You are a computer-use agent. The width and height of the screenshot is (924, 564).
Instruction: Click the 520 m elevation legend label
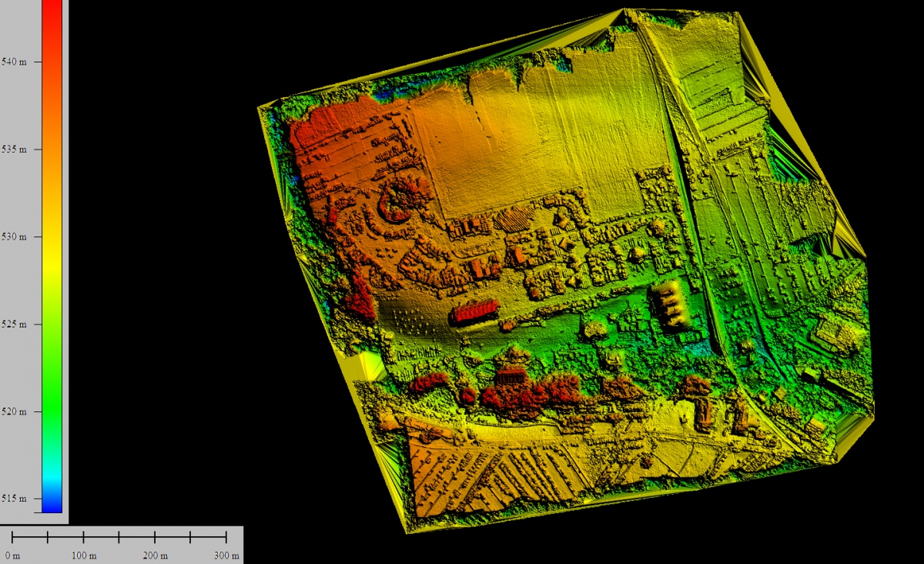click(x=15, y=411)
